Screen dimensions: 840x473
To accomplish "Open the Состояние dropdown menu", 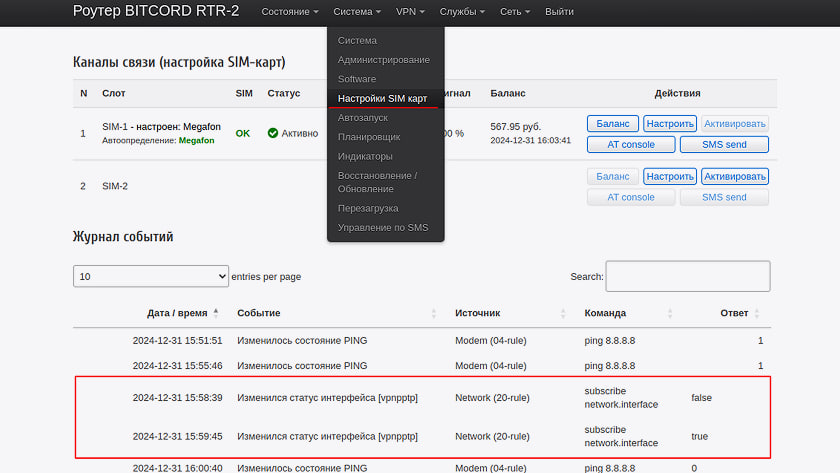I will pos(289,12).
